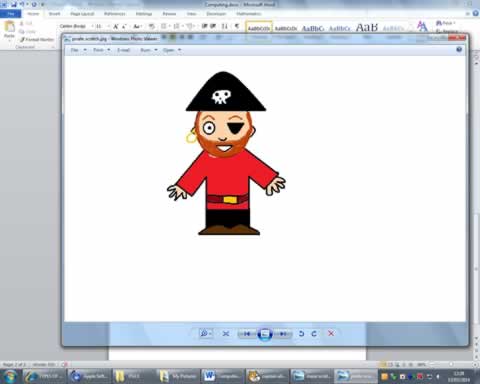Viewport: 480px width, 384px height.
Task: Open the Word File tab
Action: (11, 14)
